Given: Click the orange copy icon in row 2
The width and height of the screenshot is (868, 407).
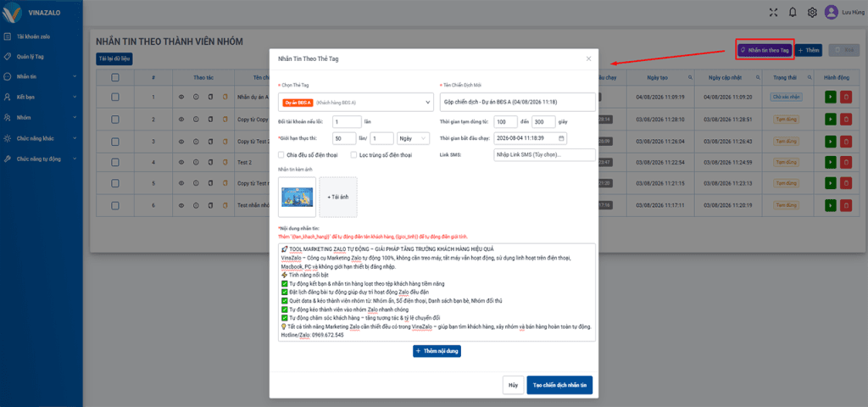Looking at the screenshot, I should [x=225, y=120].
